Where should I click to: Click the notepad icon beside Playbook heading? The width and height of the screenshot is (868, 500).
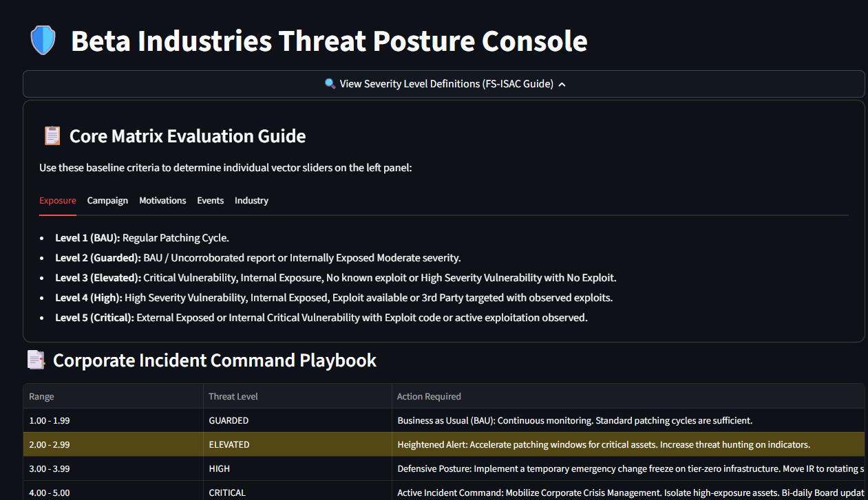[x=36, y=360]
